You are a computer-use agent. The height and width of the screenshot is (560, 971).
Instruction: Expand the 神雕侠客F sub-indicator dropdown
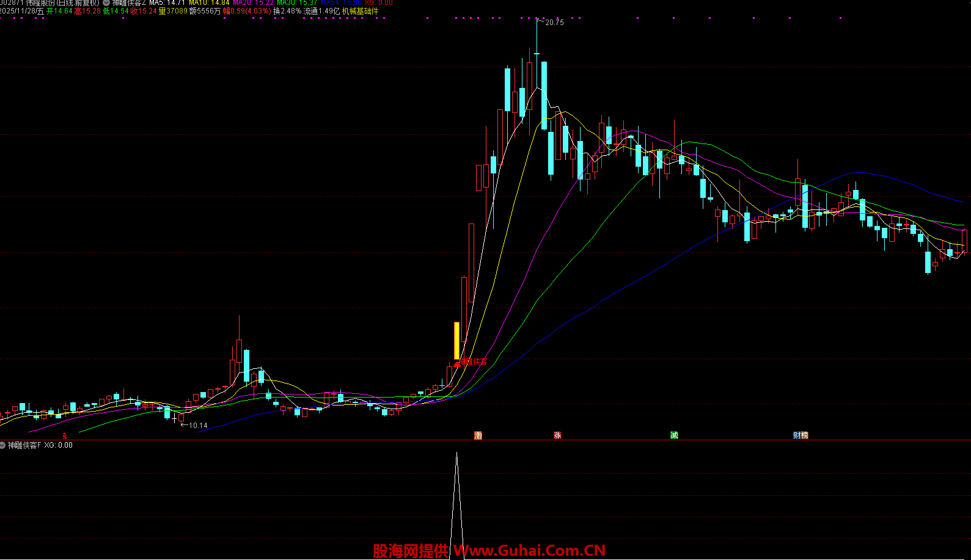tap(3, 445)
